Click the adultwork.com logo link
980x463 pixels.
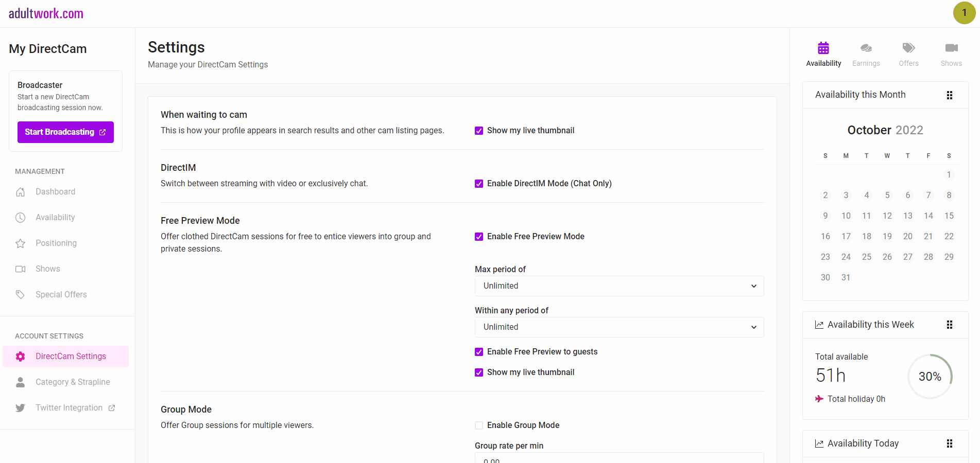(46, 14)
